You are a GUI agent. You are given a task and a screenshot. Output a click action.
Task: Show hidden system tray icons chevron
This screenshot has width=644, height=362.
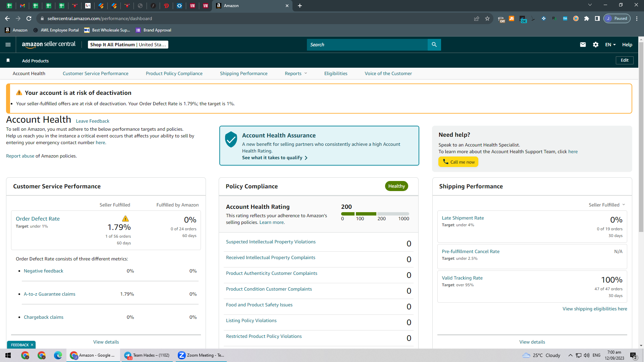click(x=571, y=355)
